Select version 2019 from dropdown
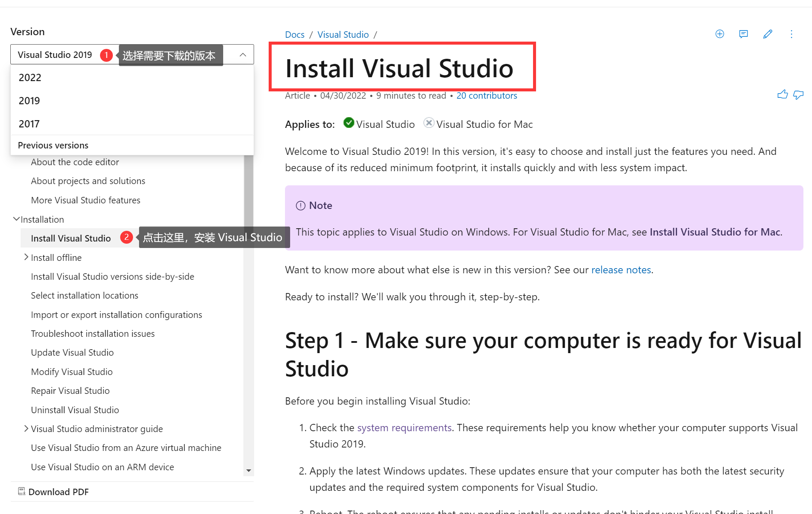 (x=132, y=101)
